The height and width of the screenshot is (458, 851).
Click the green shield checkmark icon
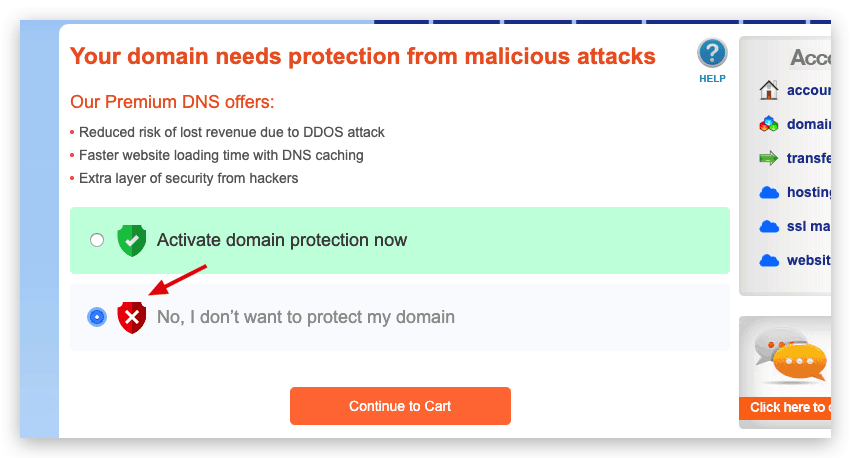pos(132,241)
